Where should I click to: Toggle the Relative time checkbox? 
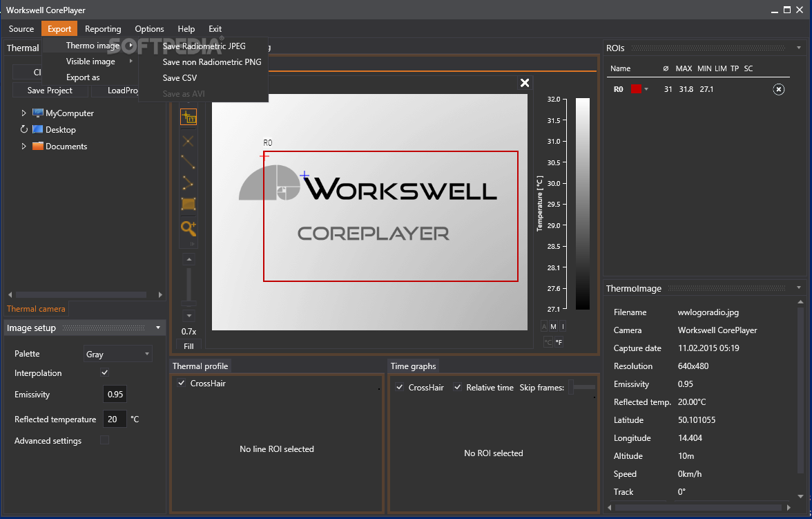pyautogui.click(x=457, y=387)
